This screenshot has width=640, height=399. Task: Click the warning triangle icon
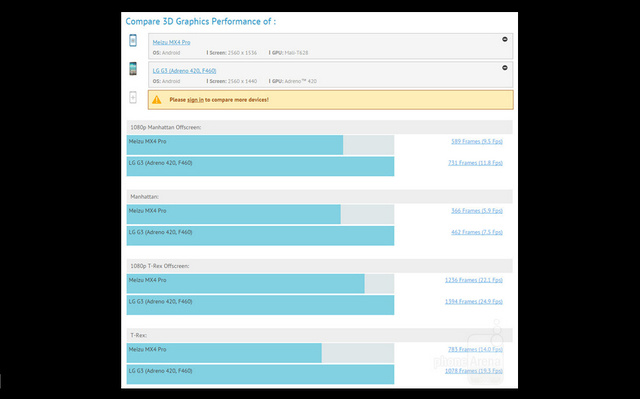pyautogui.click(x=157, y=100)
